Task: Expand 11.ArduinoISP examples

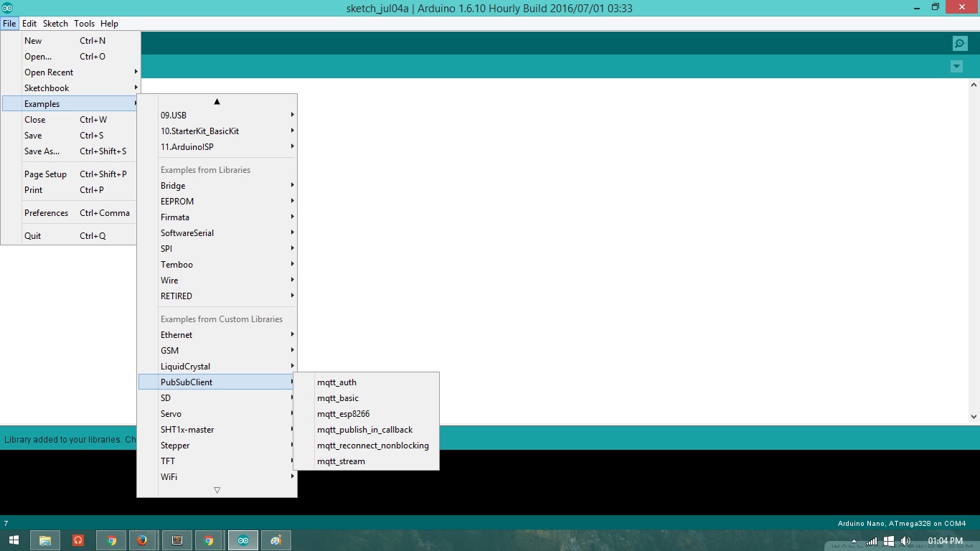Action: pos(217,147)
